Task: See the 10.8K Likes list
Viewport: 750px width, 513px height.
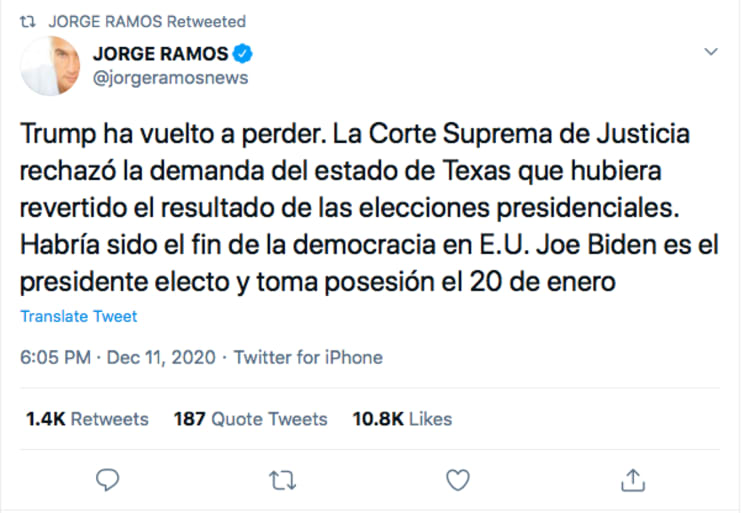Action: pos(402,419)
